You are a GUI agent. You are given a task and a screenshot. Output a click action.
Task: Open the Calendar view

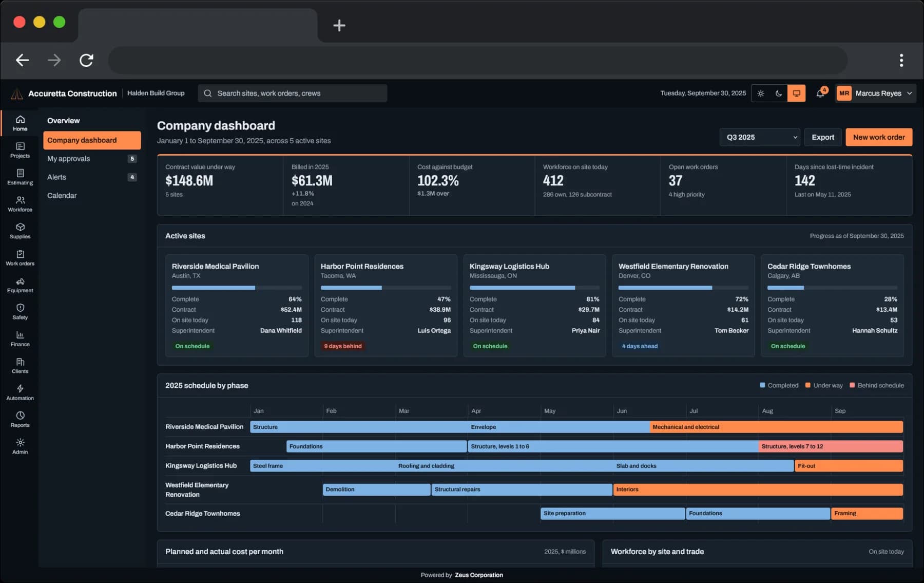(x=92, y=196)
